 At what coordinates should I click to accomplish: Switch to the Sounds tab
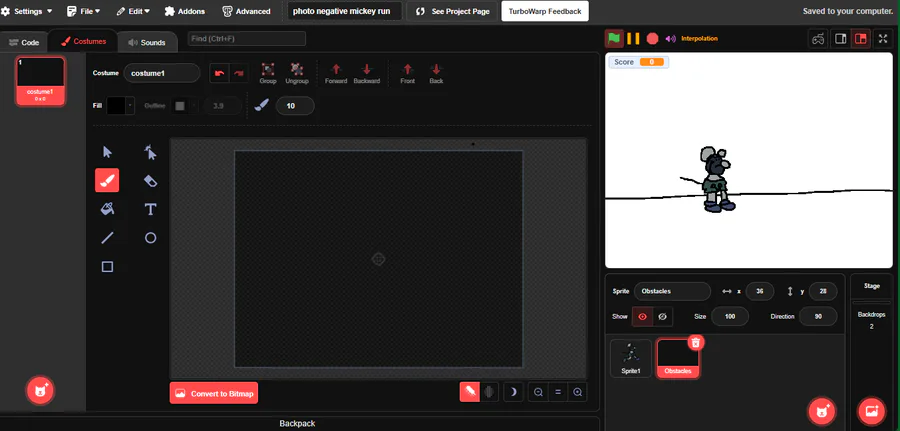coord(146,42)
